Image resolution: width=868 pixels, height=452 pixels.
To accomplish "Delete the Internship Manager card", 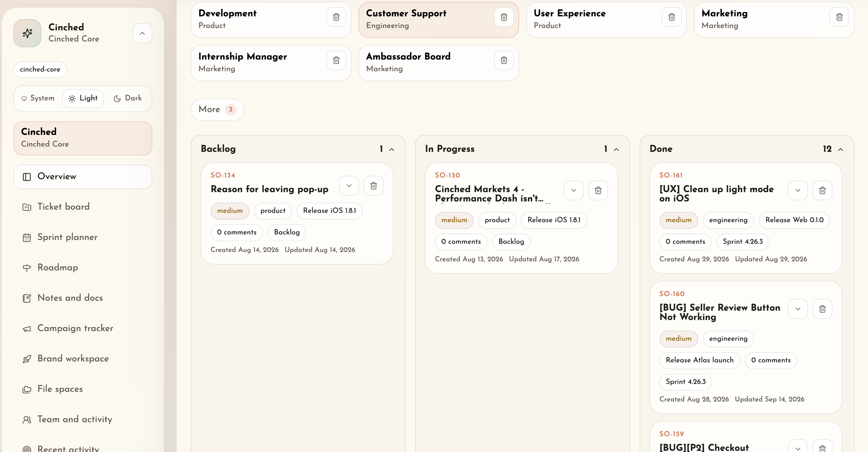I will click(336, 60).
